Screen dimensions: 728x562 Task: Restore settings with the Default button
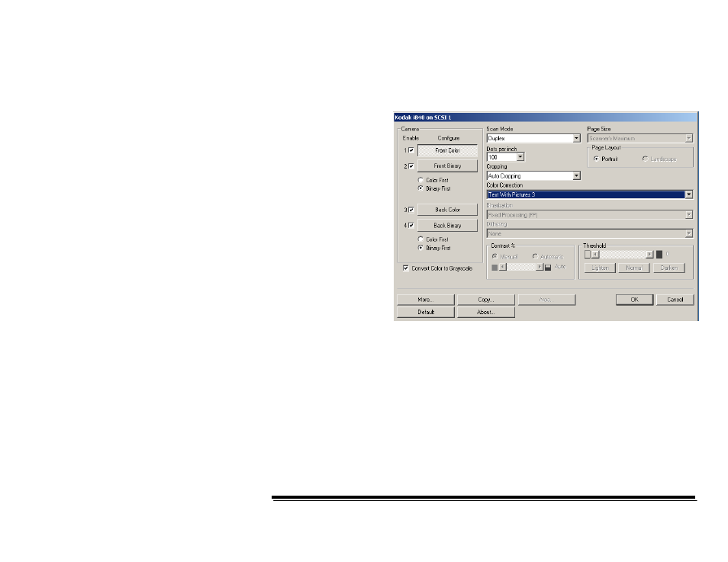pos(426,313)
